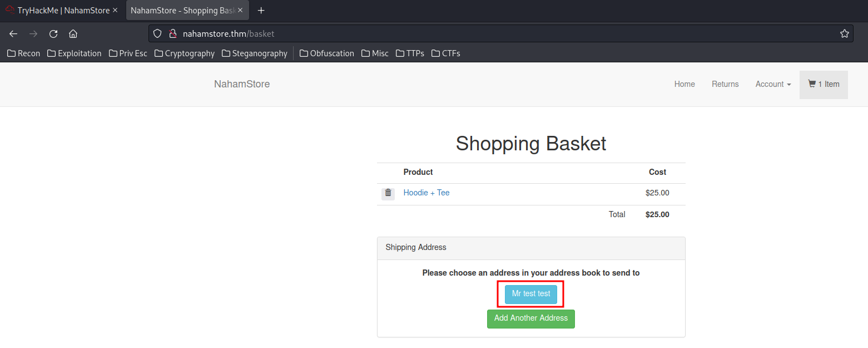Click the Shopping Basket heading
The image size is (868, 348).
pyautogui.click(x=531, y=144)
